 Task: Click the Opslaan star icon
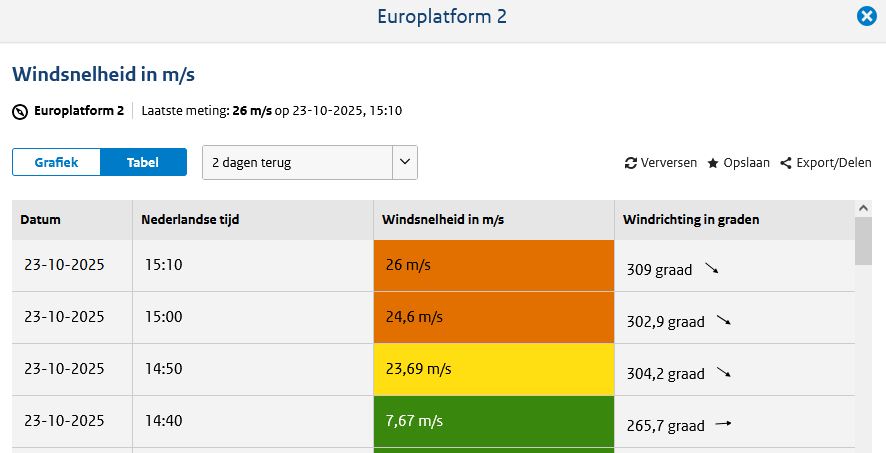[713, 163]
